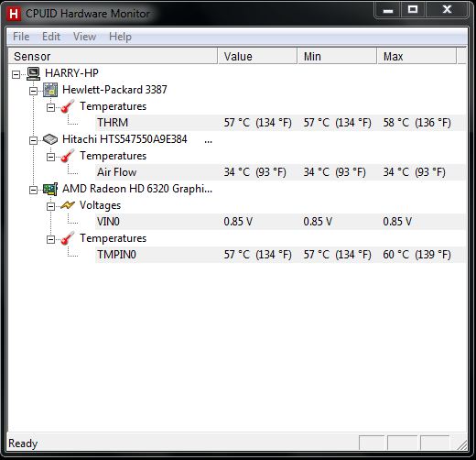This screenshot has height=460, width=476.
Task: Collapse the Hewlett-Packard 3387 node
Action: [33, 91]
